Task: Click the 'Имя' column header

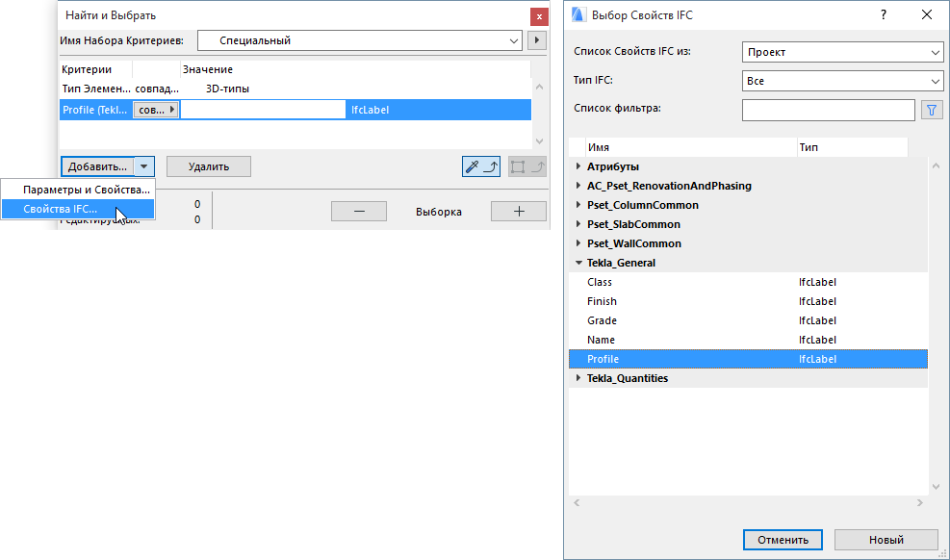Action: [x=691, y=147]
